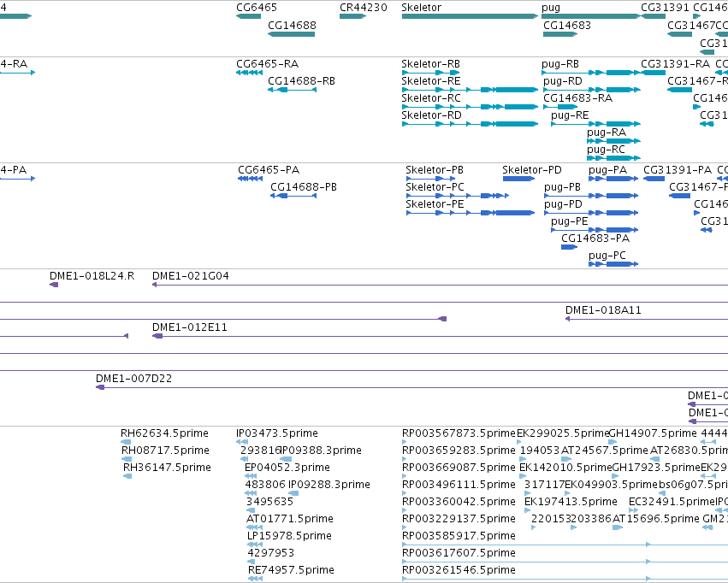Click EST RP003567873.5prime

pos(405,442)
